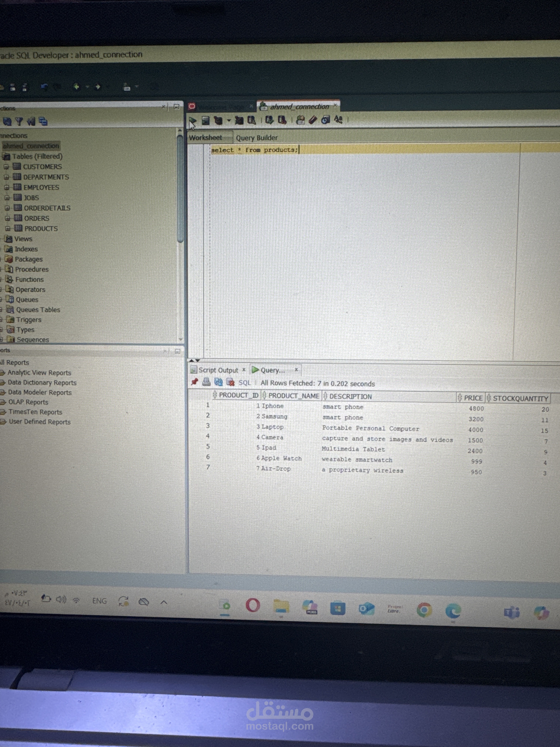Click the Refresh connections icon
The image size is (560, 747).
(7, 122)
